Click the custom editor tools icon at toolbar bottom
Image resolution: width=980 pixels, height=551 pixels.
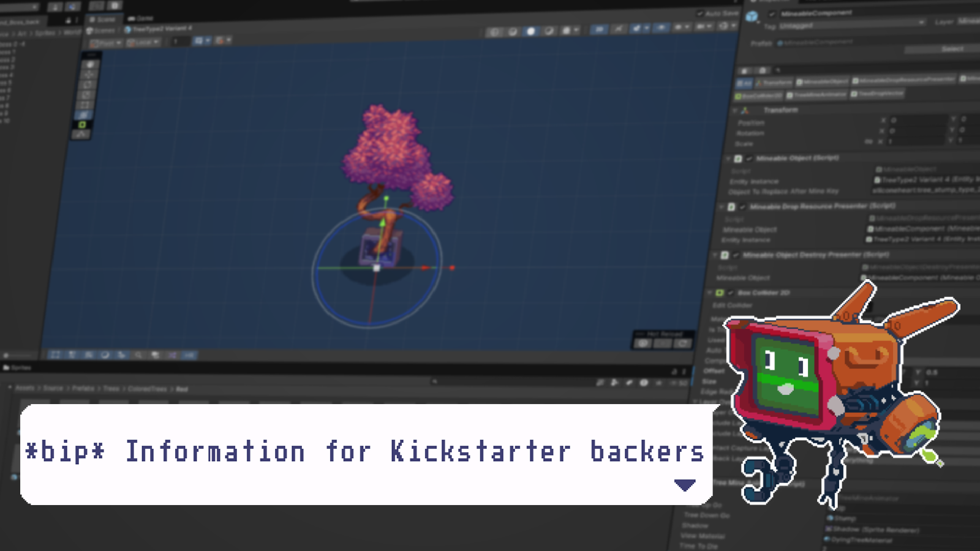coord(81,134)
